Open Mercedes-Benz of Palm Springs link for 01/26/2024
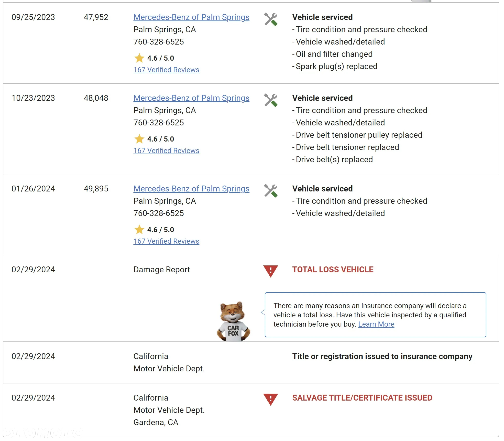 191,189
